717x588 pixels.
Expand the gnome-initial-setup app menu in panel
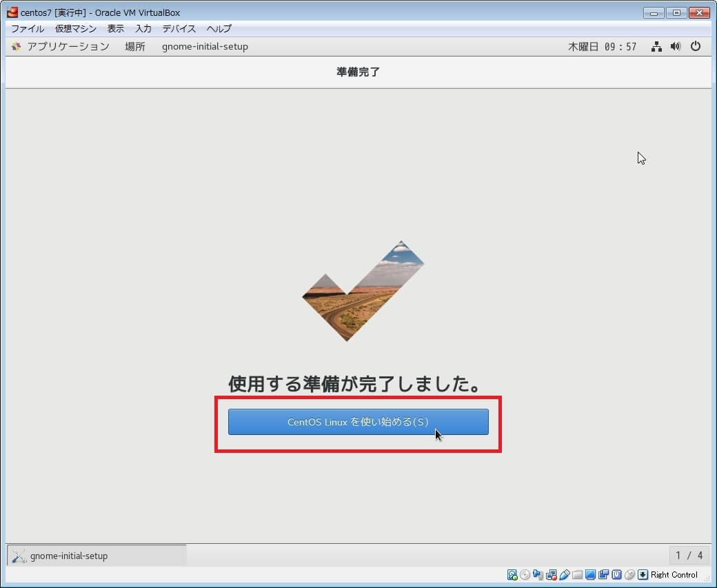point(205,47)
